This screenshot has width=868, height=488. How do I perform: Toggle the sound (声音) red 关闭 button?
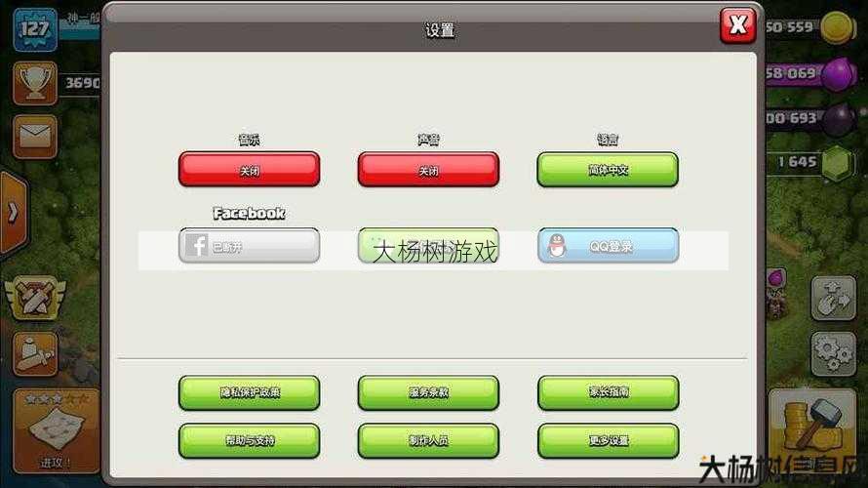click(428, 170)
